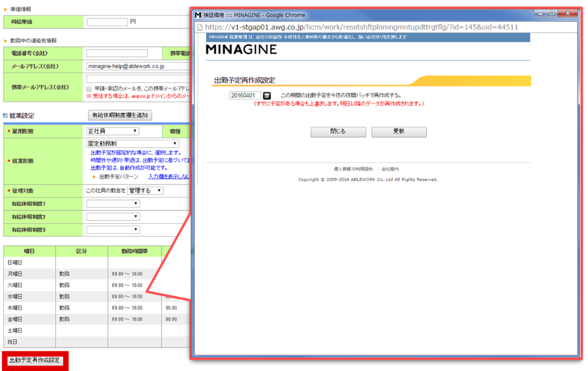Minimize the MINAGINE Chrome popup window
Image resolution: width=588 pixels, height=371 pixels.
pos(540,13)
